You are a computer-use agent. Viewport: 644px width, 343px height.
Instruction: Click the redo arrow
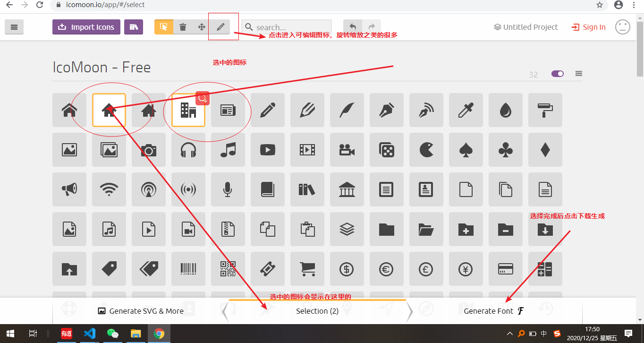(372, 27)
